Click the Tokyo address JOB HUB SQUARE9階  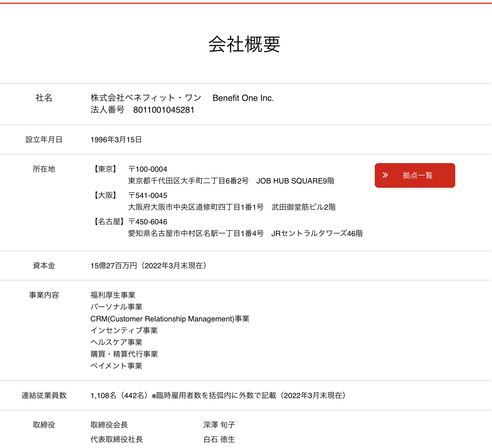[231, 181]
